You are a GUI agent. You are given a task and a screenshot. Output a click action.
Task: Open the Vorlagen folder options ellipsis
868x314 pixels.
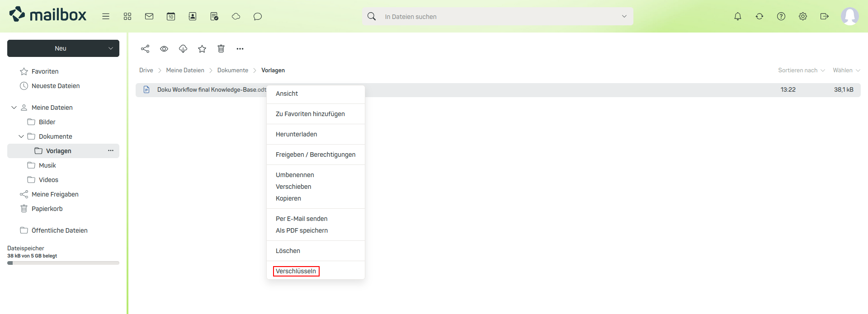point(111,150)
